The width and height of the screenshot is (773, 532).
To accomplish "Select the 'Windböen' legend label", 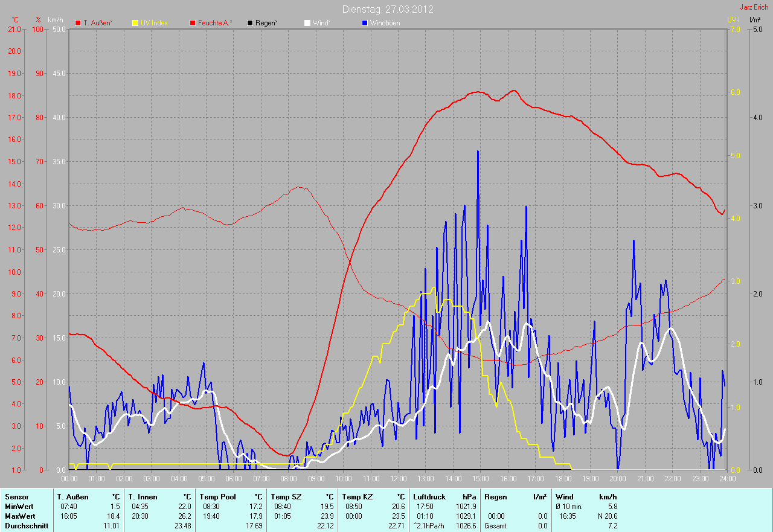I will (385, 23).
